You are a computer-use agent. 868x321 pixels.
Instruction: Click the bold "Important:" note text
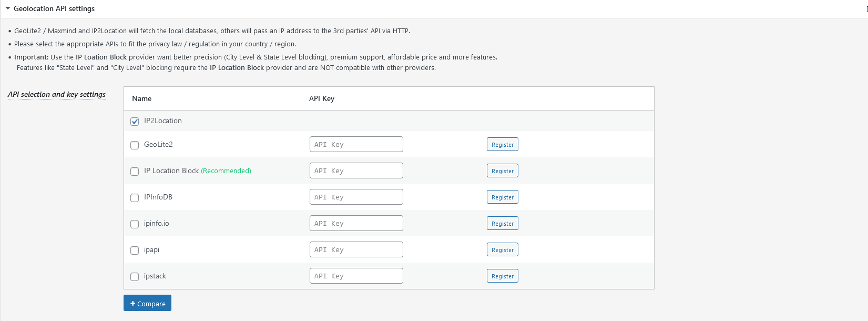31,57
